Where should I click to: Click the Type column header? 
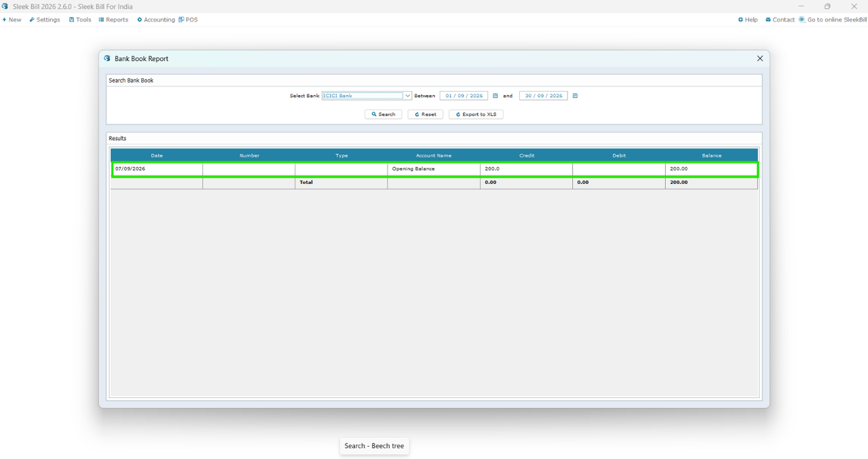[341, 155]
